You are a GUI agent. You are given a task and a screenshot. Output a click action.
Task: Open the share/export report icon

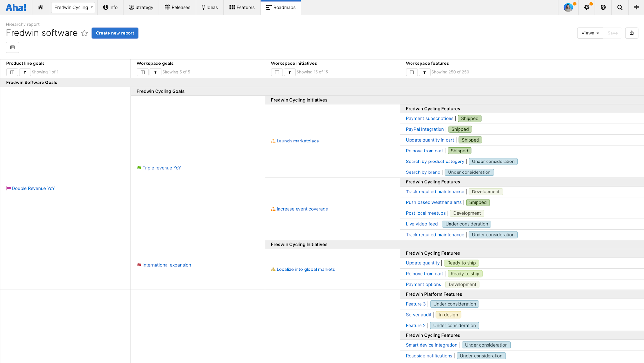(631, 33)
